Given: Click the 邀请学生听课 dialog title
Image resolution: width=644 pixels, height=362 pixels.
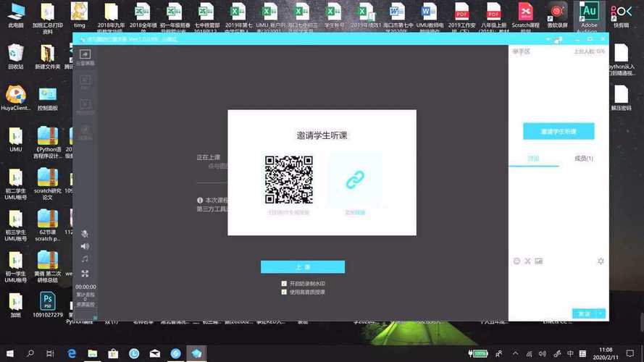Looking at the screenshot, I should 322,135.
